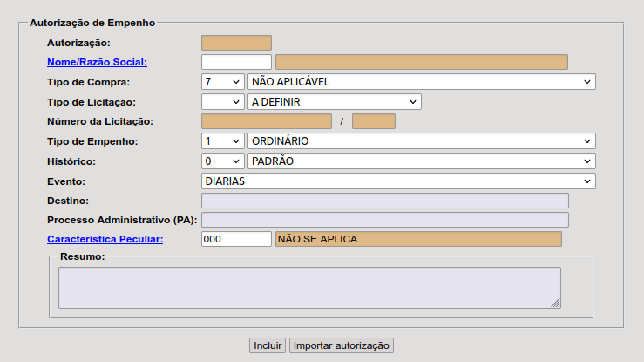644x362 pixels.
Task: Open the Evento DIARIAS dropdown
Action: 398,181
